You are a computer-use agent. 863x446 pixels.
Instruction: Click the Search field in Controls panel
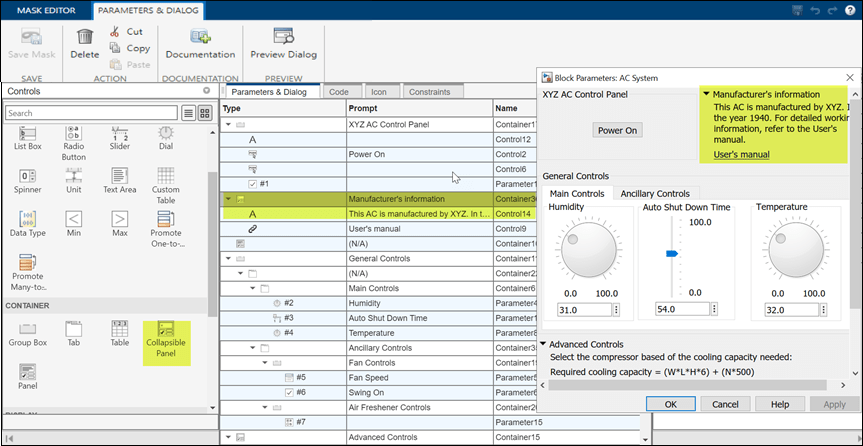pos(92,113)
